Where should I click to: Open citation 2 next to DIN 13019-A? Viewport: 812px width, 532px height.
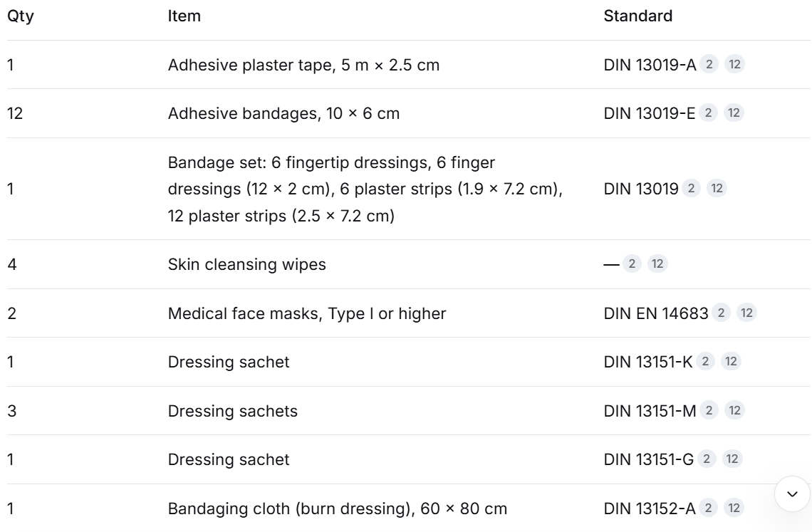709,64
